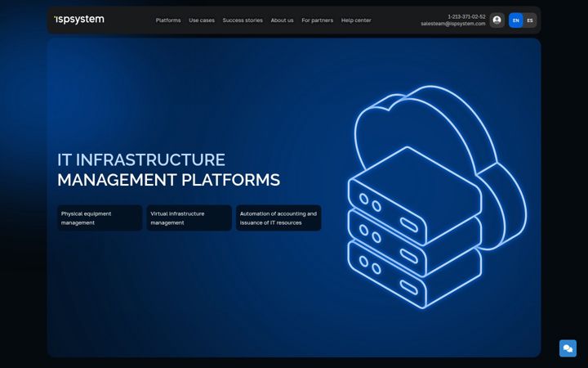Screen dimensions: 588x368
Task: Call the phone number 1-213-371-02-52
Action: click(x=466, y=17)
